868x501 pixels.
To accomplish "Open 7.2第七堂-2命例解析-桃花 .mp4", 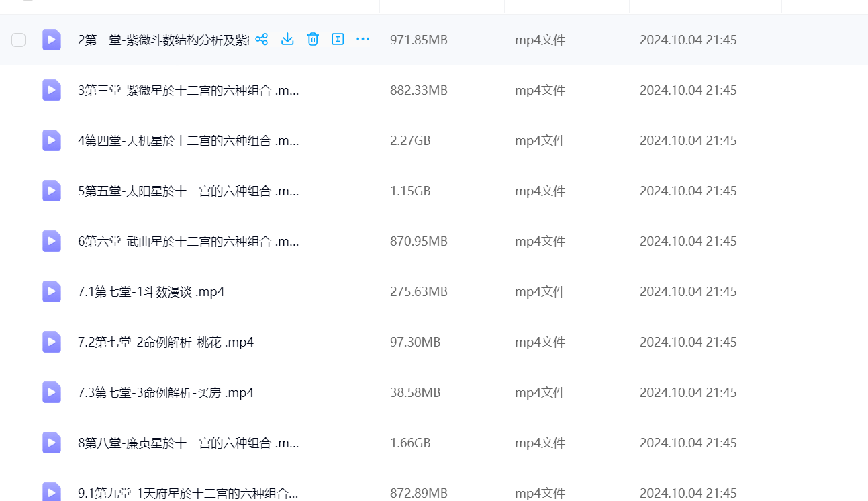I will point(166,342).
